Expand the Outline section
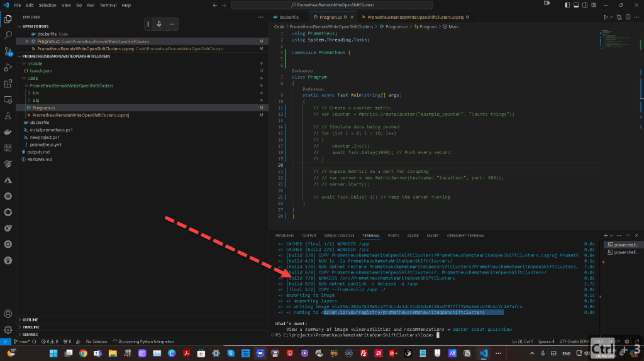This screenshot has width=644, height=361. pyautogui.click(x=30, y=320)
